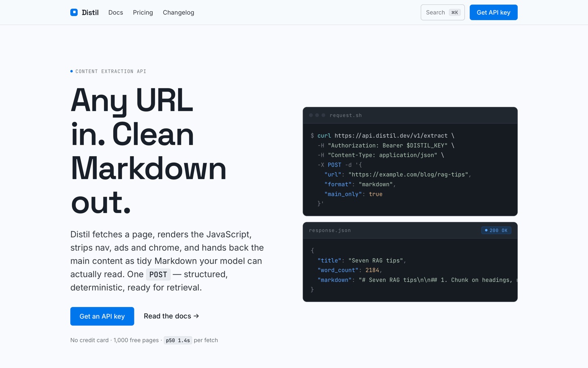588x368 pixels.
Task: Click the "title" line in response.json
Action: coord(362,260)
